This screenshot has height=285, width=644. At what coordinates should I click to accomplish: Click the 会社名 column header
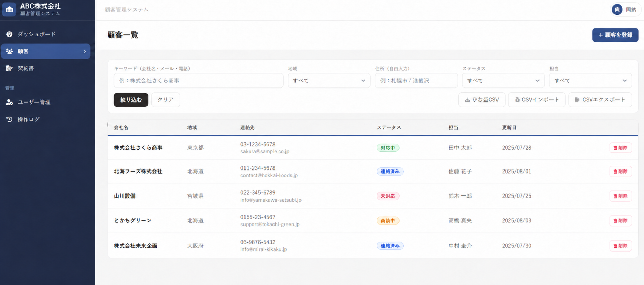[121, 127]
